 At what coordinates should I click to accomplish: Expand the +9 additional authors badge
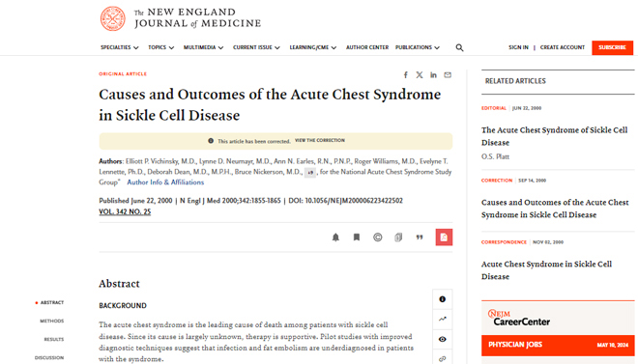click(x=310, y=173)
